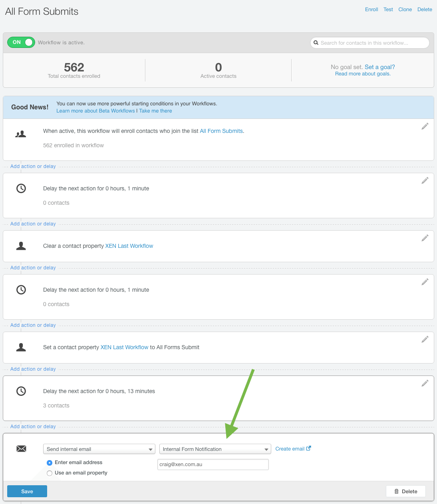437x504 pixels.
Task: Turn off the workflow active toggle
Action: (x=21, y=42)
